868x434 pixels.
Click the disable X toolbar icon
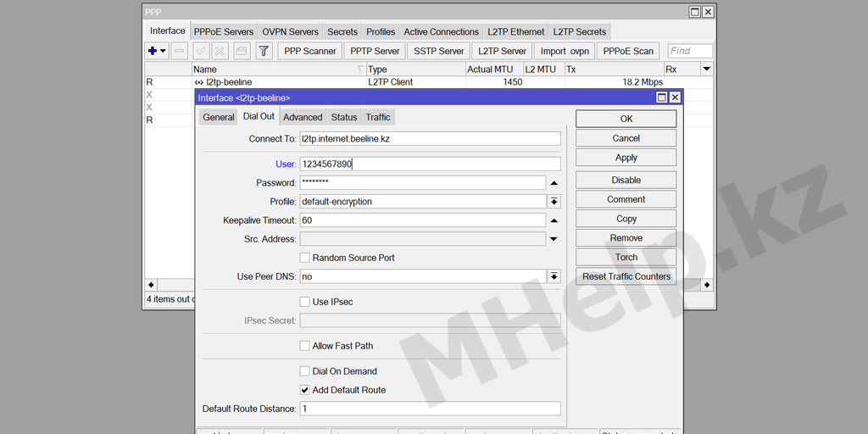(220, 51)
